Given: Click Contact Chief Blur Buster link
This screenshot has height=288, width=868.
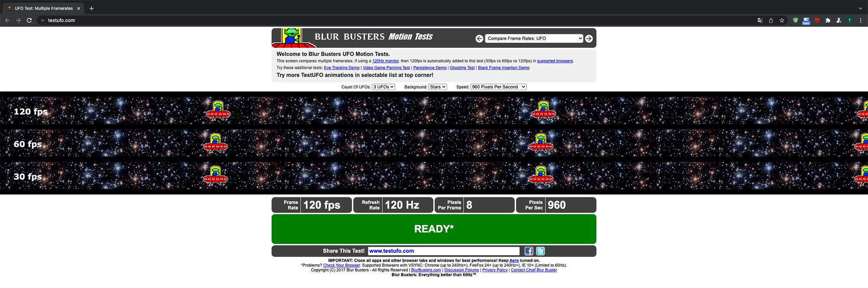Looking at the screenshot, I should click(534, 270).
